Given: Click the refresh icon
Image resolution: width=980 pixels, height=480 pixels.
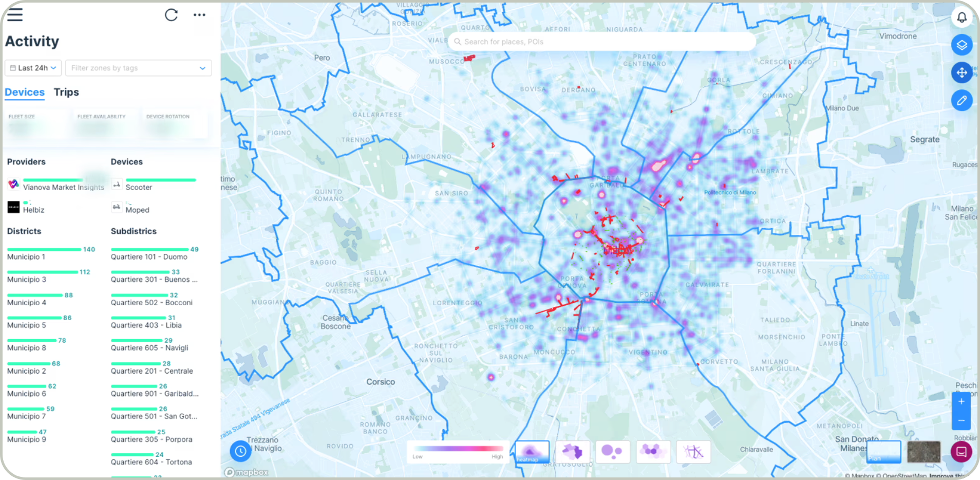Looking at the screenshot, I should pos(171,15).
